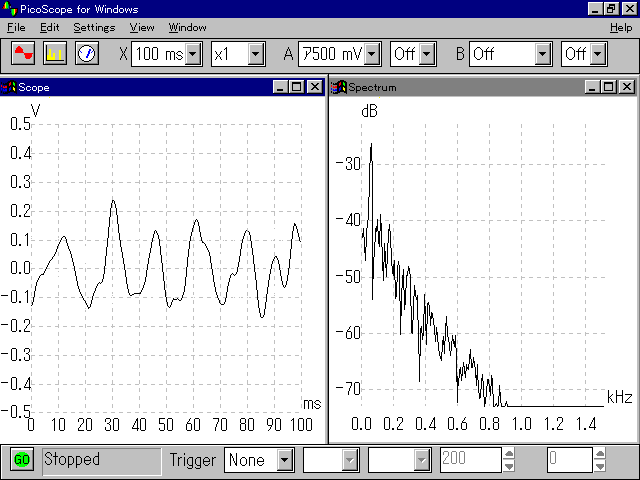
Task: Expand the Trigger None dropdown
Action: point(284,460)
